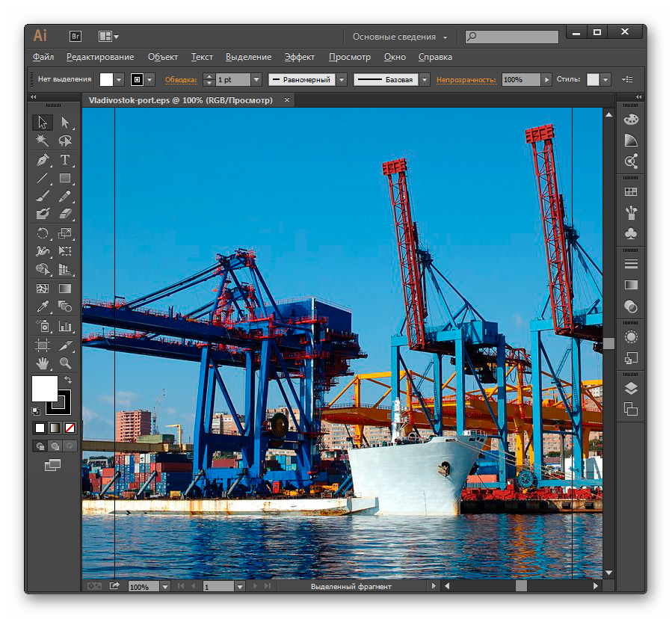This screenshot has width=672, height=619.
Task: Choose the Zoom magnifier tool
Action: [65, 363]
